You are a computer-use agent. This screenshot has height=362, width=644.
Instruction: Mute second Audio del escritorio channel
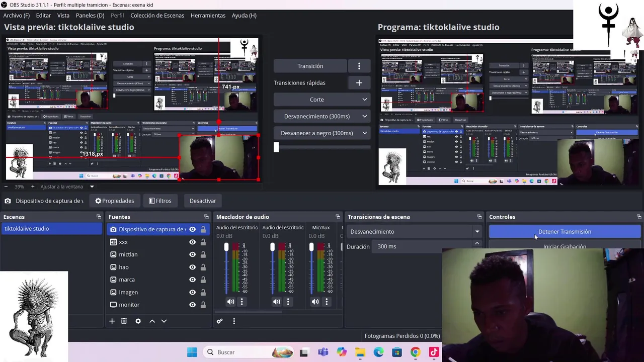coord(277,302)
